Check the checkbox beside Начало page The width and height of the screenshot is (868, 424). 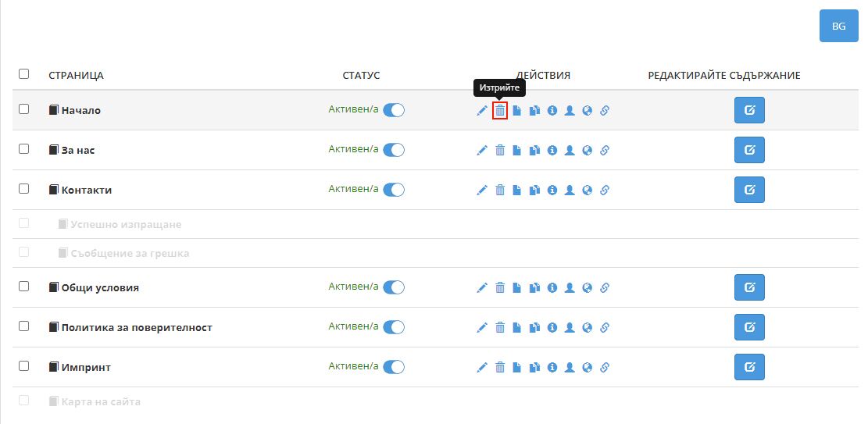pos(23,109)
